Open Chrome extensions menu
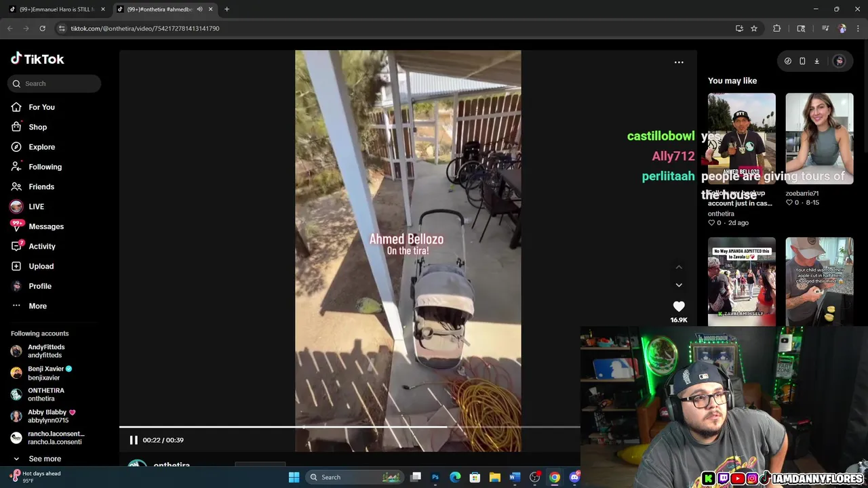This screenshot has height=488, width=868. pyautogui.click(x=777, y=28)
